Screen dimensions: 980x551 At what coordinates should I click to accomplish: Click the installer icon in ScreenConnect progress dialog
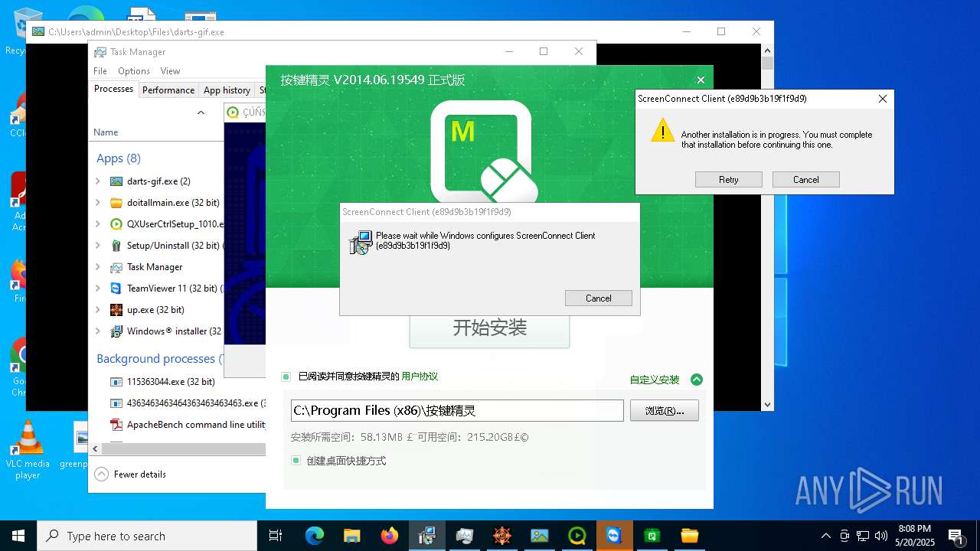click(x=361, y=243)
